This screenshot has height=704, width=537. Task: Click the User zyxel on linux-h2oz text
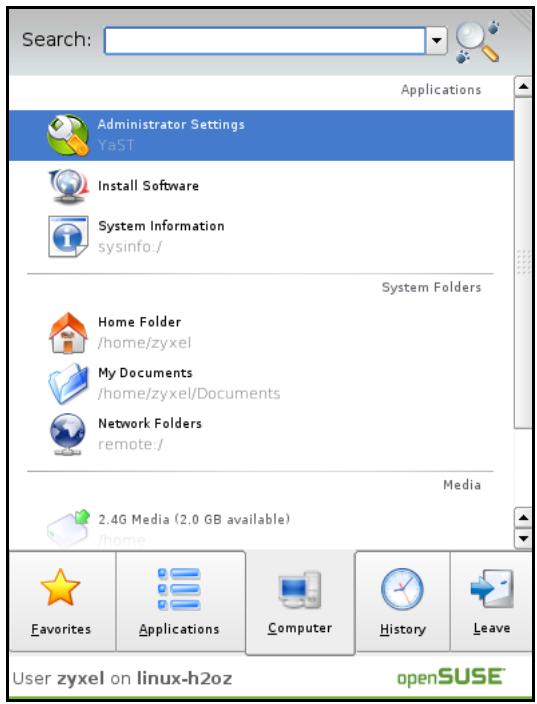[122, 678]
